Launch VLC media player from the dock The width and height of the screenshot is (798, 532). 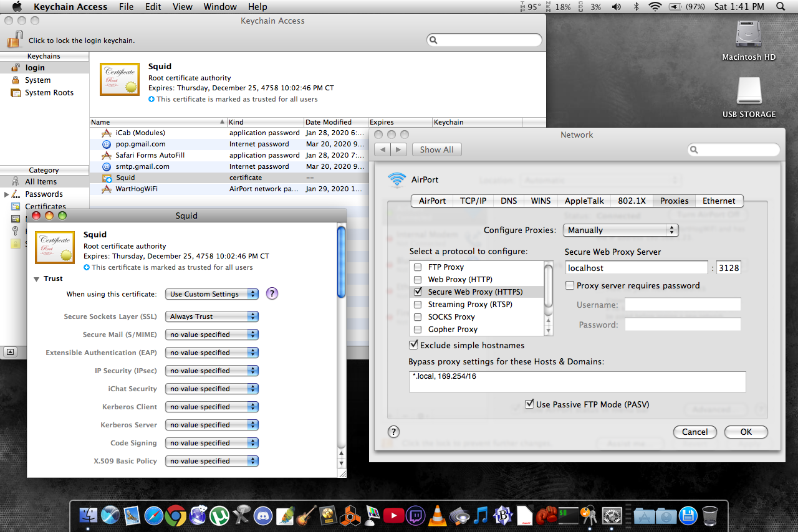[438, 515]
